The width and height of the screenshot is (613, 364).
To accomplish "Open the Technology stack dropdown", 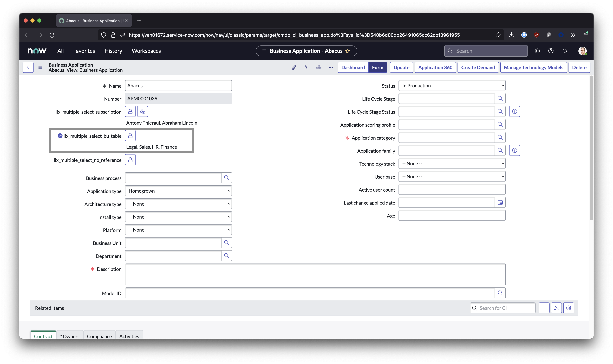I will pyautogui.click(x=452, y=164).
